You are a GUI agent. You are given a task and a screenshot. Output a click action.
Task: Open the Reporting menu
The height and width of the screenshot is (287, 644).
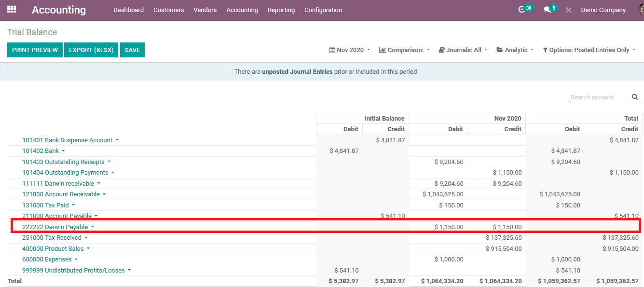point(281,10)
